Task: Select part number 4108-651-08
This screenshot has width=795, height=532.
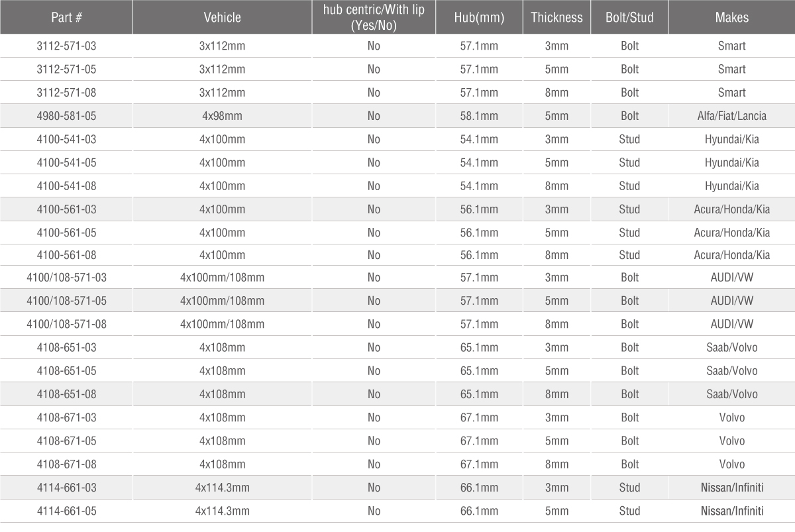Action: point(66,394)
